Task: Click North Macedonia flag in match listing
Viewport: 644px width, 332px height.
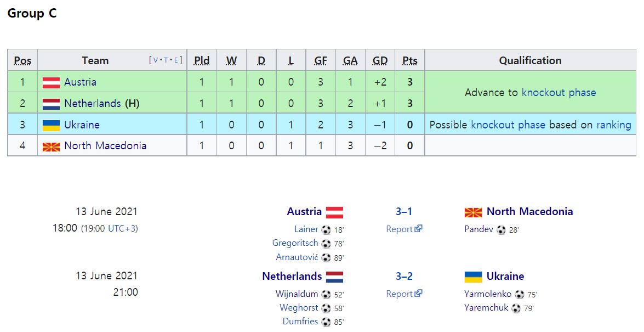Action: pyautogui.click(x=473, y=212)
